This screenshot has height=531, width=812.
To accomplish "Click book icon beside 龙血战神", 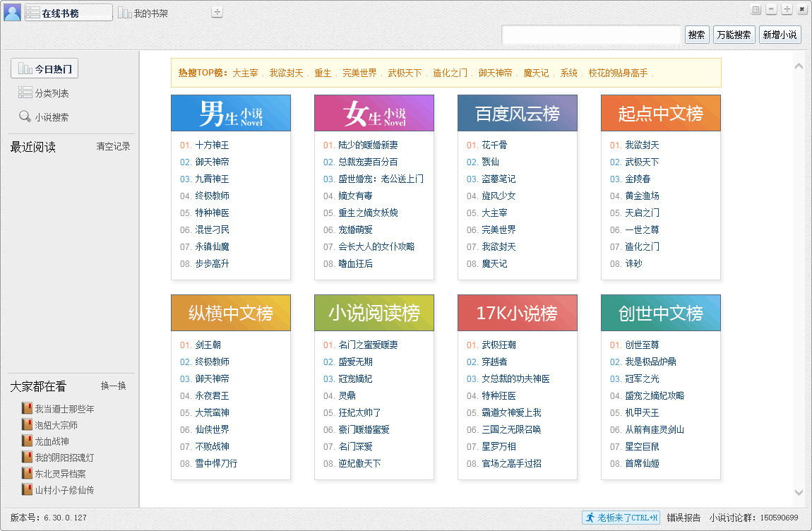I will (x=27, y=441).
